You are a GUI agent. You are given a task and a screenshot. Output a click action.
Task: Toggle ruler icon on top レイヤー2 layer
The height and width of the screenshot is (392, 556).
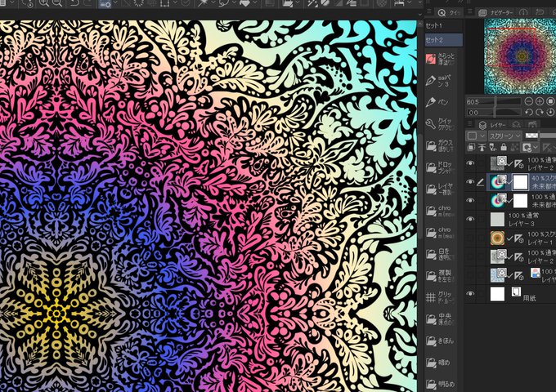[518, 163]
